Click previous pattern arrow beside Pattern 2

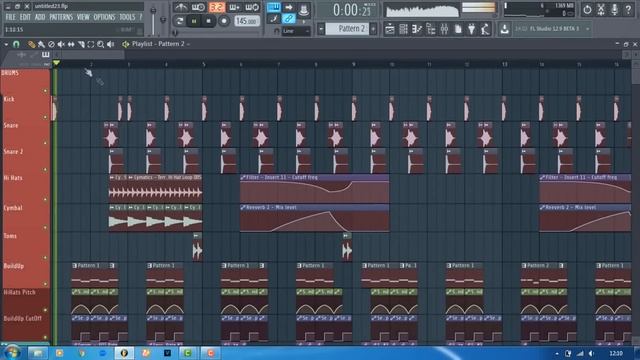321,29
